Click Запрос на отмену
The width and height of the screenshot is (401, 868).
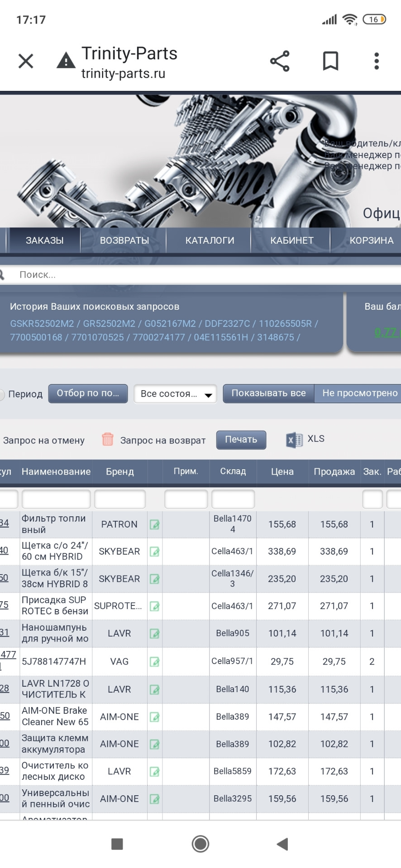click(44, 440)
